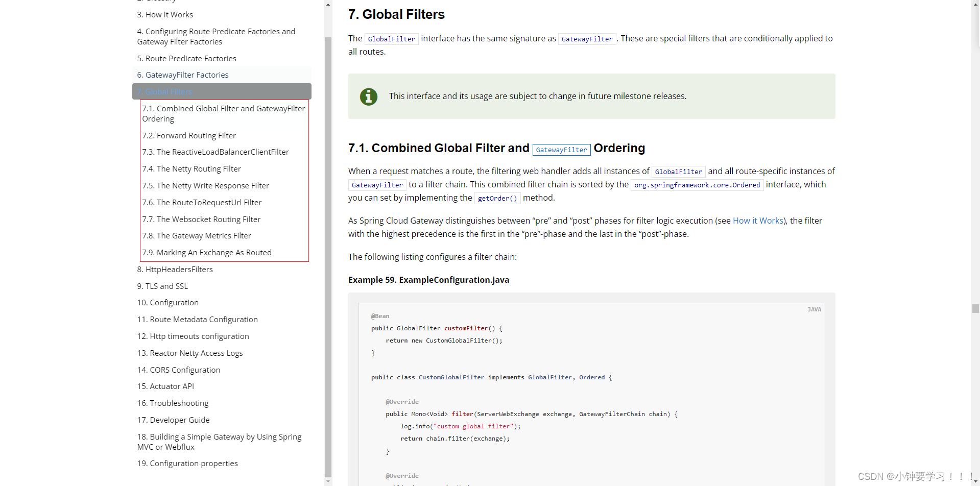Go to 9. TLS and SSL
980x486 pixels.
[162, 286]
